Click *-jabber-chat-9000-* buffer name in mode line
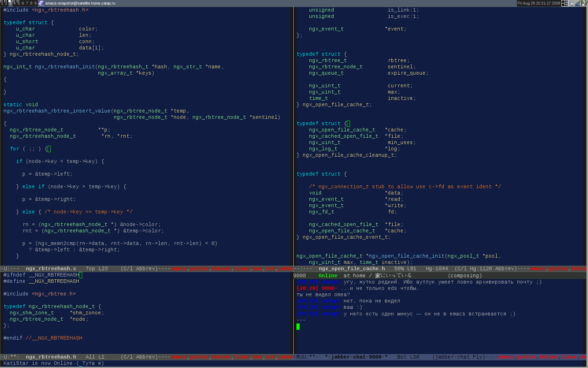Viewport: 588px width, 368px height. pos(356,357)
